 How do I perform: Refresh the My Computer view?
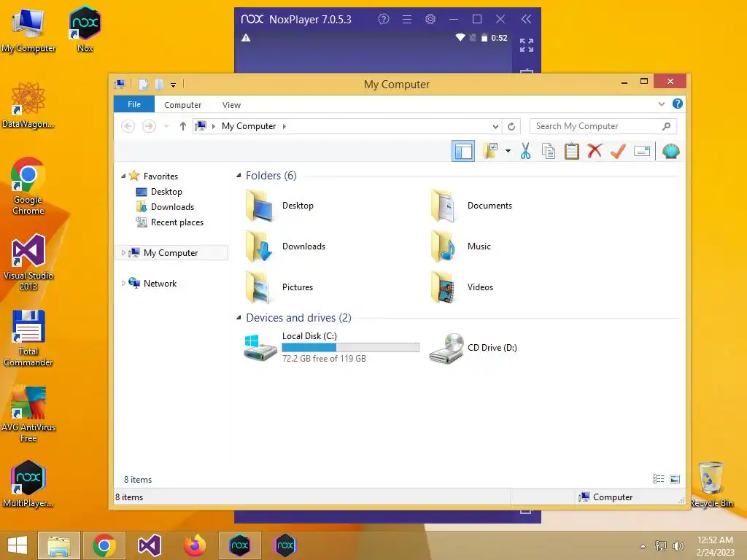tap(511, 126)
